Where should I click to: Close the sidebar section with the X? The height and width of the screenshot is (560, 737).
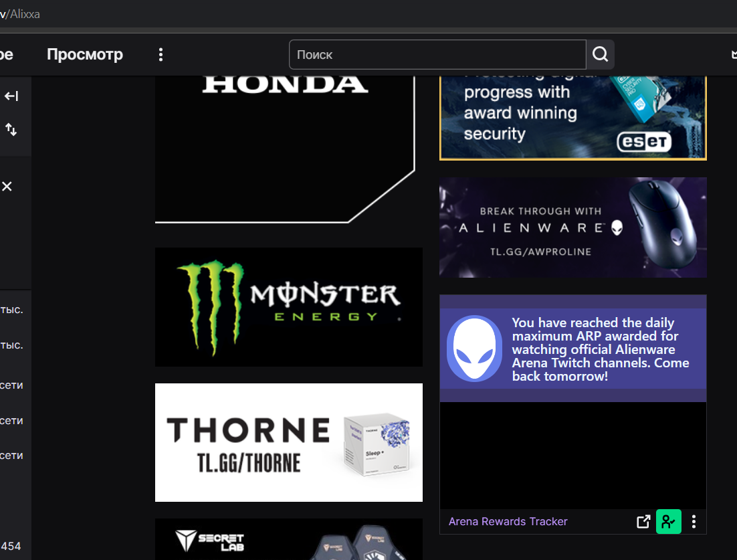[x=7, y=187]
